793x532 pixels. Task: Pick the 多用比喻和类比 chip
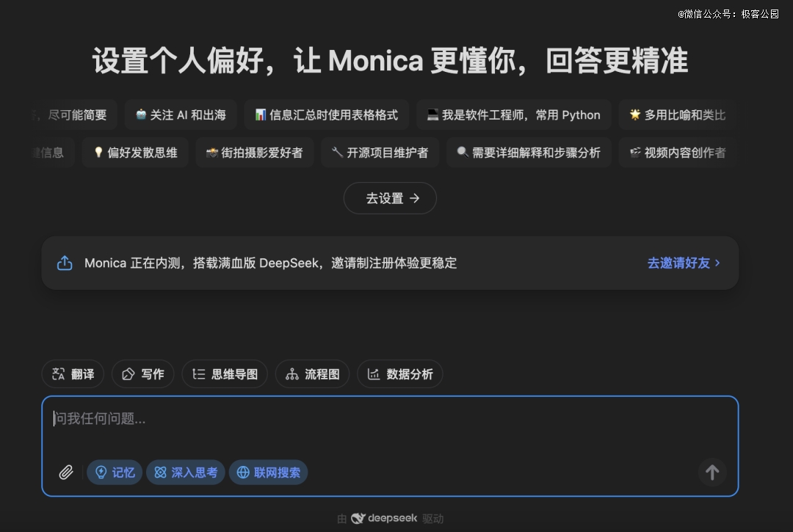[678, 114]
